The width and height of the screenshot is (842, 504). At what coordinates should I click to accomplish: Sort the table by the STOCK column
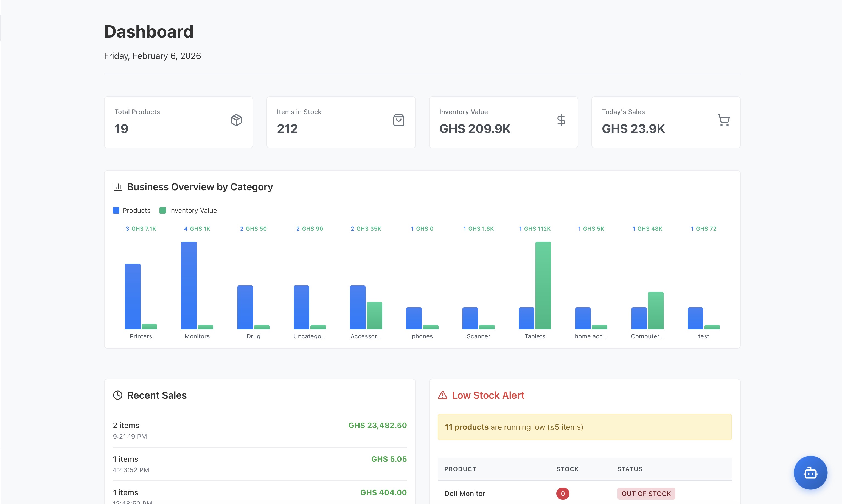pos(567,469)
